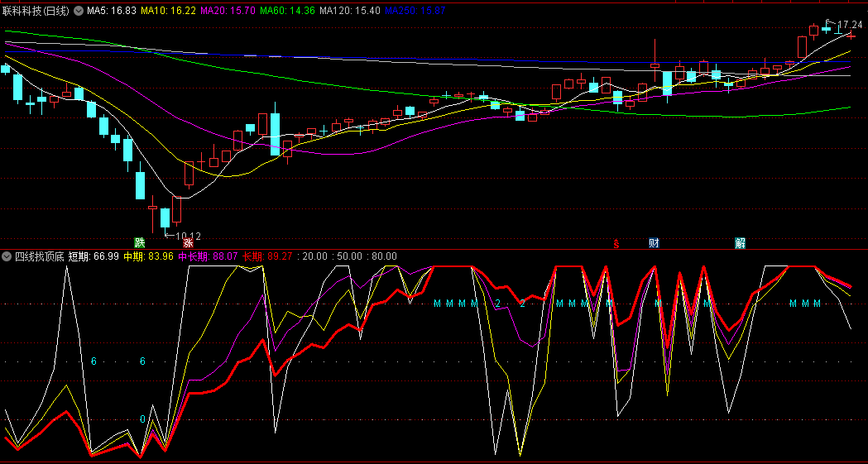Screen dimensions: 868x464
Task: Click the MA60: 14.36 label
Action: [x=287, y=11]
